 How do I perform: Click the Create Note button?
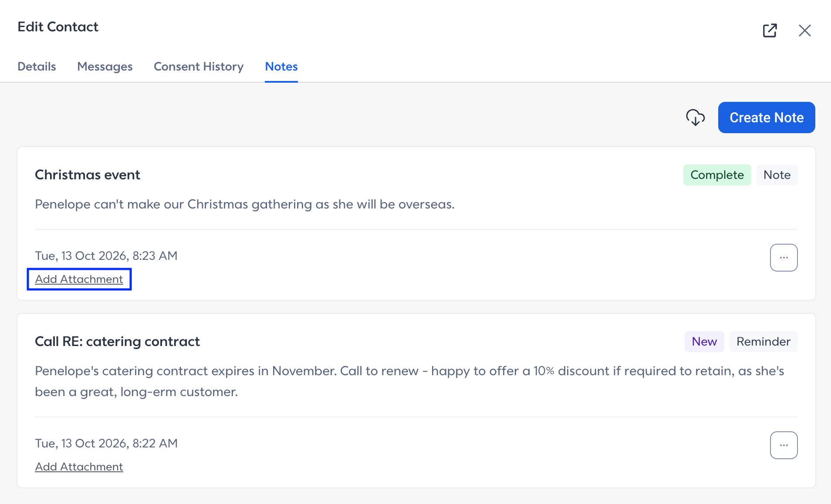coord(766,118)
